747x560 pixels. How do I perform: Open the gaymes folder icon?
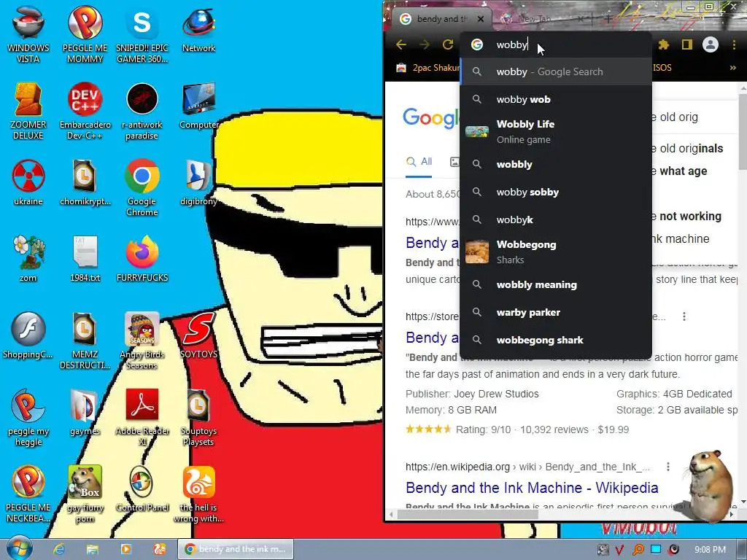[x=85, y=413]
